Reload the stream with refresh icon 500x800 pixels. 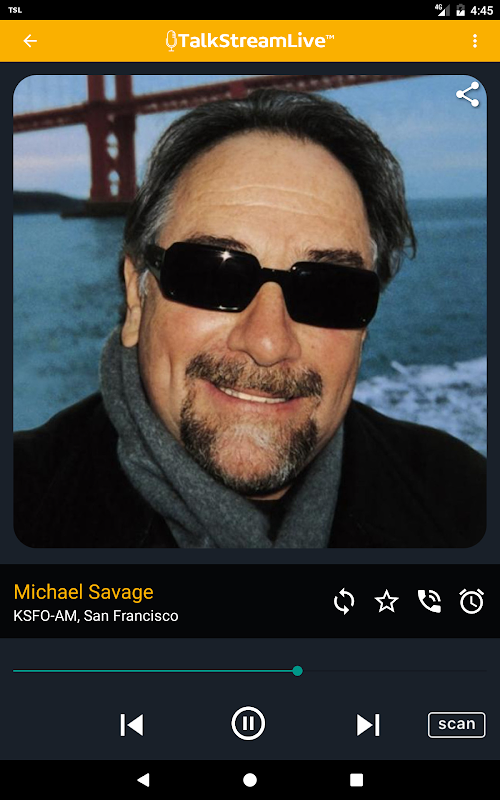pyautogui.click(x=344, y=602)
